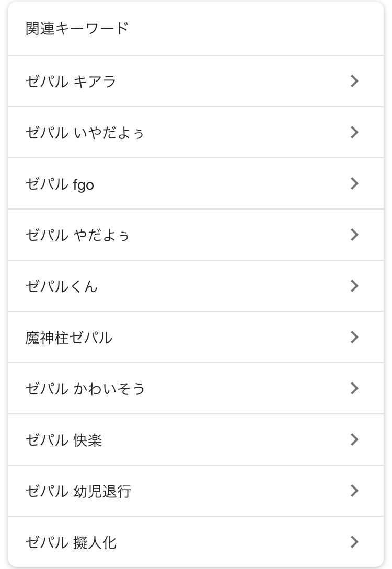Open the ゼパルくん keyword entry
Screen dimensions: 392x569
tap(62, 286)
